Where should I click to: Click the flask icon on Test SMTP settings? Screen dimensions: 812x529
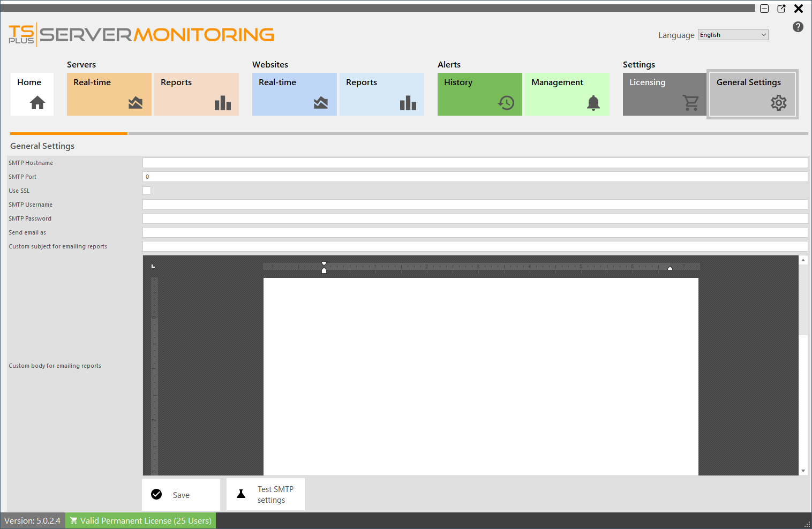point(240,494)
